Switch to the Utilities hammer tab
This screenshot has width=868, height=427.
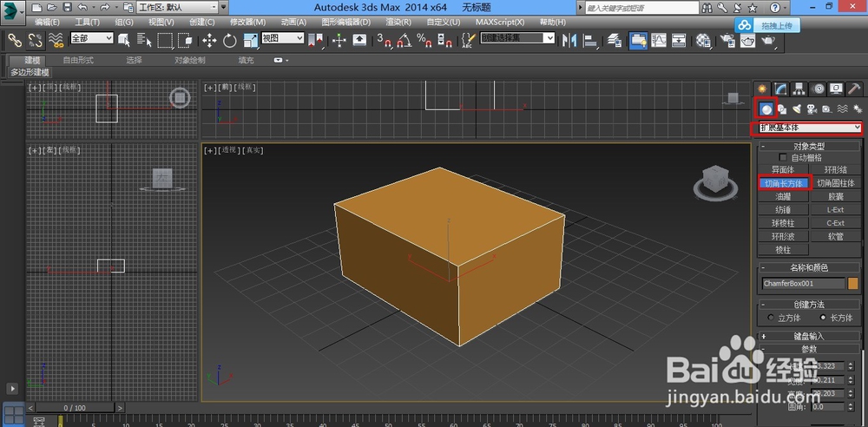click(x=854, y=89)
